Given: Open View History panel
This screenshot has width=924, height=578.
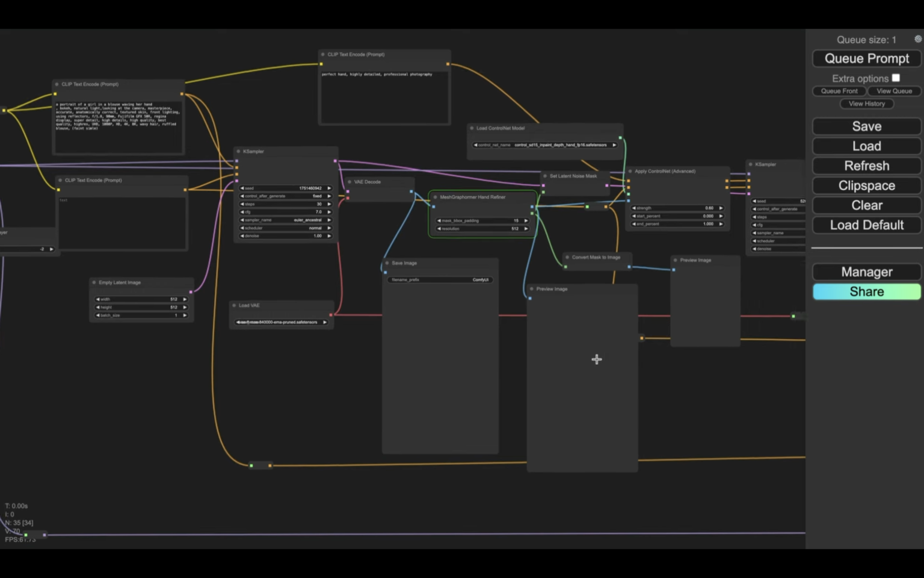Looking at the screenshot, I should pos(866,104).
